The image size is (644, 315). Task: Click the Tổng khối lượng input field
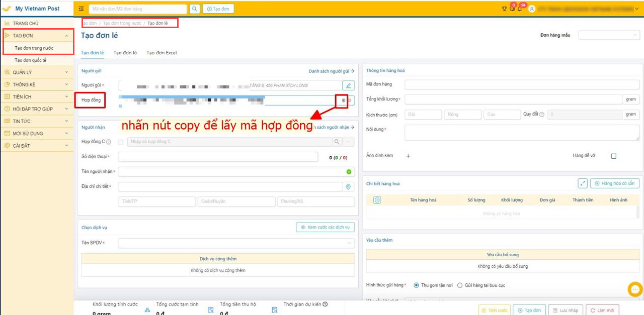513,99
